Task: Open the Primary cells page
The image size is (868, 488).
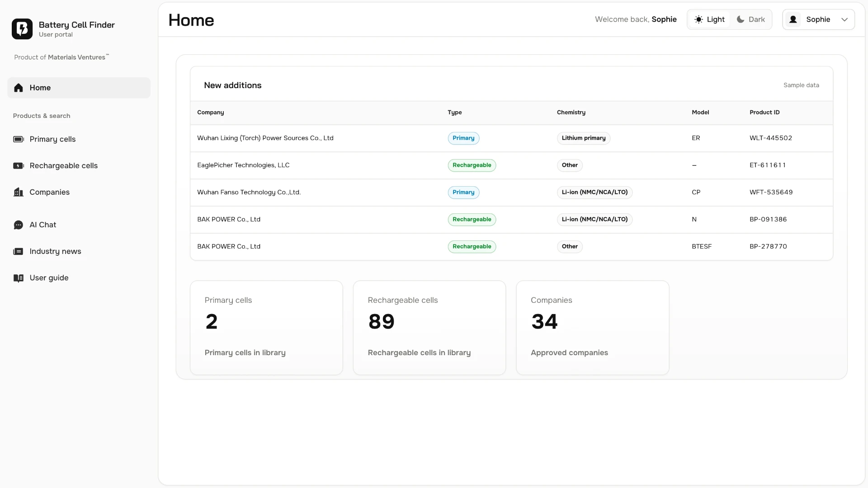Action: [x=79, y=139]
